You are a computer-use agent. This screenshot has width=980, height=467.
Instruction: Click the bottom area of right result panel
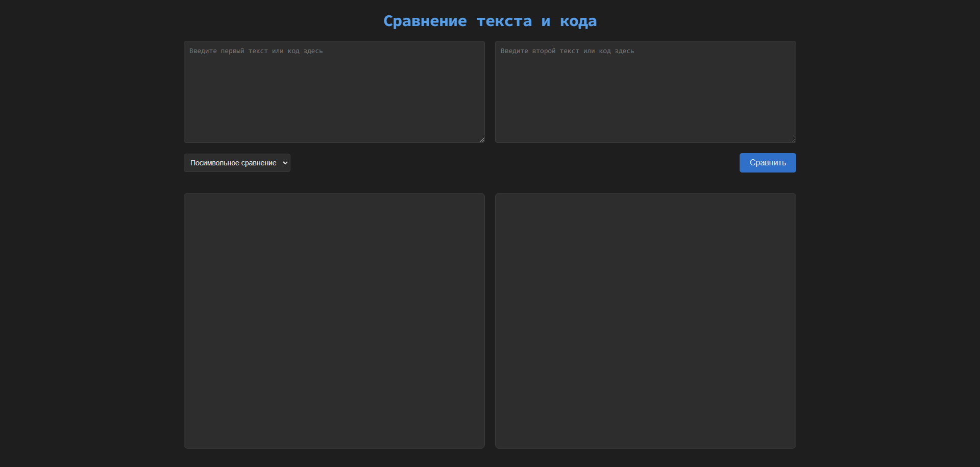coord(645,434)
